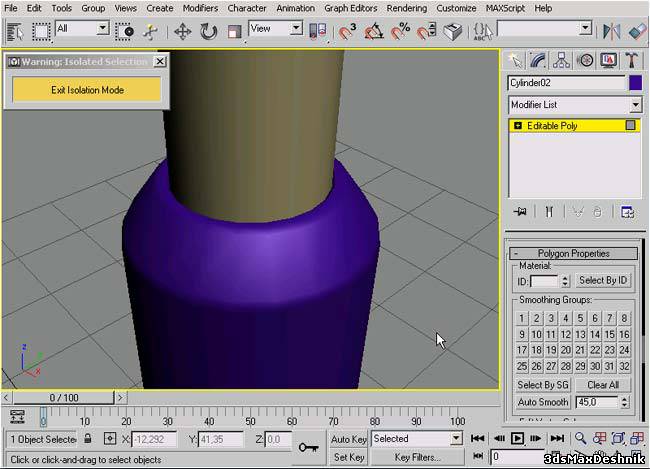Toggle Auto Key animation mode
Screen dimensions: 650x469
tap(348, 439)
